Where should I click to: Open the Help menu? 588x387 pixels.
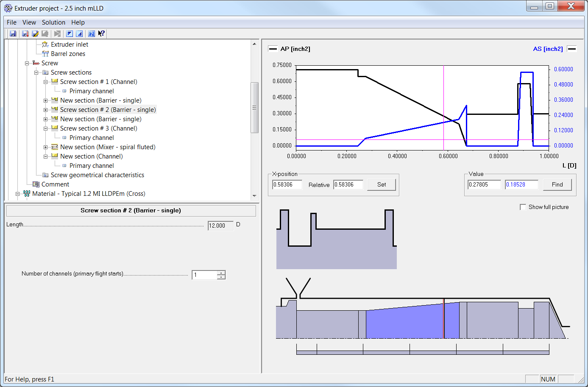tap(78, 22)
